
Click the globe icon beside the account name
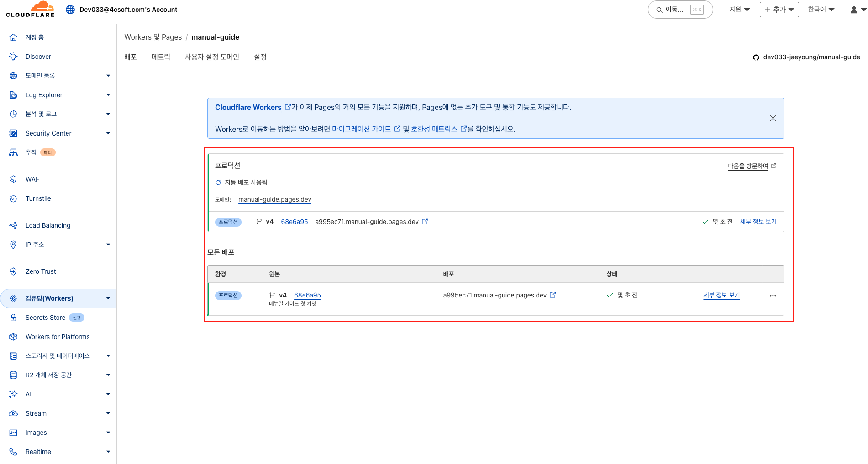70,10
